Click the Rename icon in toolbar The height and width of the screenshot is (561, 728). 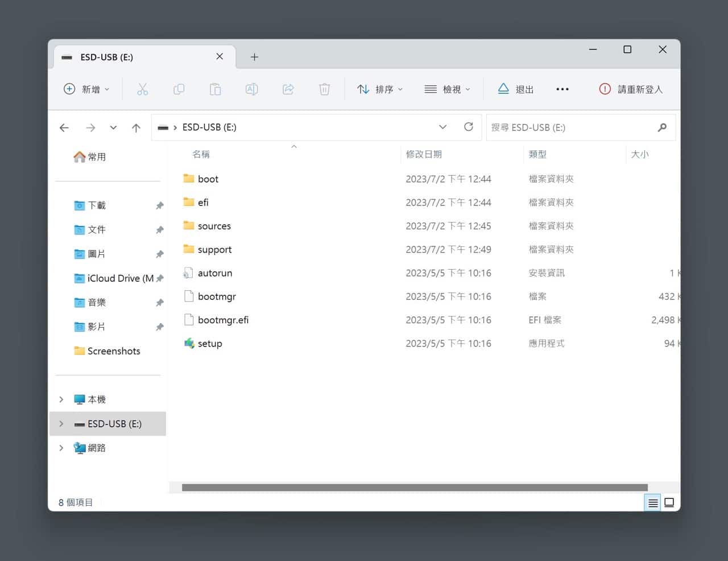(251, 89)
